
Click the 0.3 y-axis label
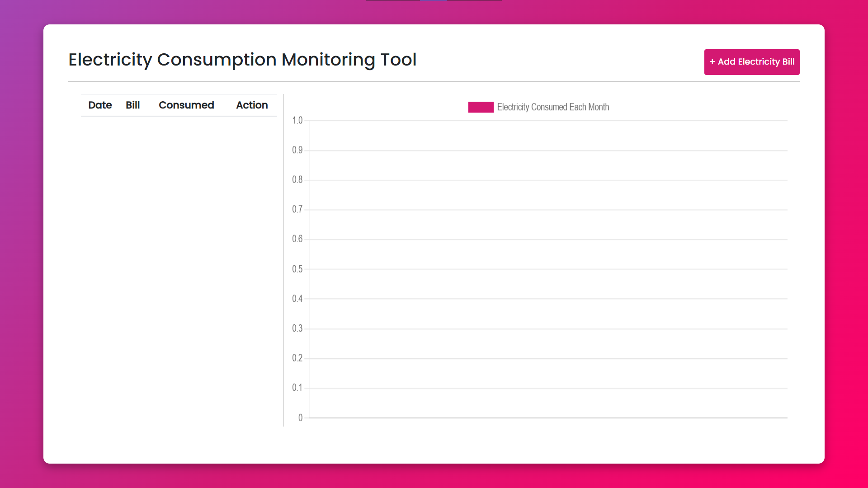(x=297, y=328)
